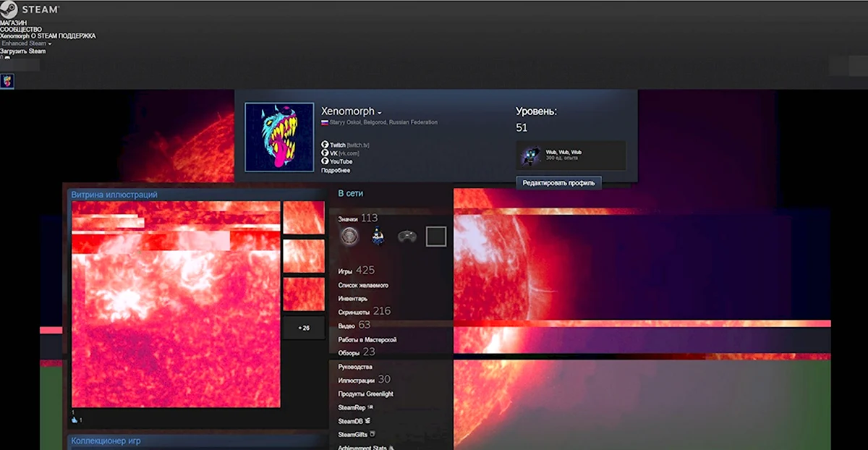The width and height of the screenshot is (868, 450).
Task: Expand profile details via Подробнее
Action: pos(336,170)
